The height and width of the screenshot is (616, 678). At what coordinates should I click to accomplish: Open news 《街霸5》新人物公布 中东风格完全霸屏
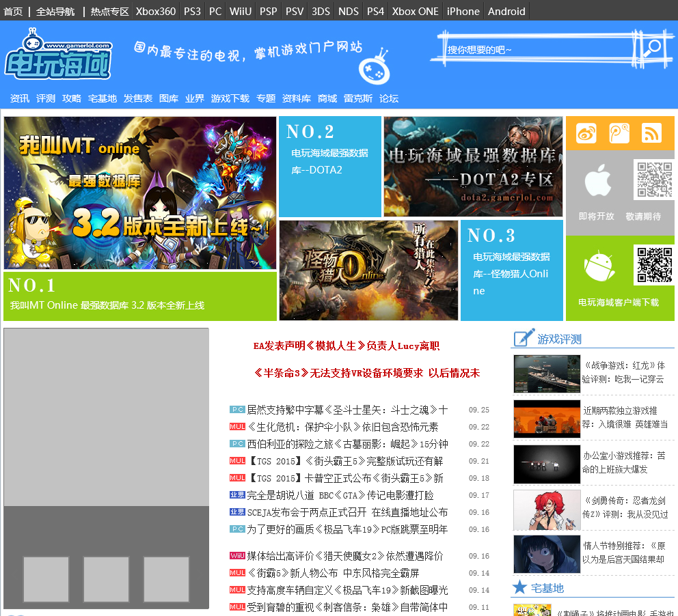(x=333, y=573)
